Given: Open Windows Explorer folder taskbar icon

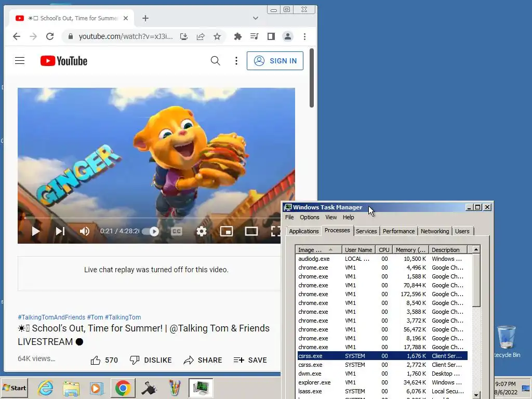Looking at the screenshot, I should pyautogui.click(x=71, y=388).
